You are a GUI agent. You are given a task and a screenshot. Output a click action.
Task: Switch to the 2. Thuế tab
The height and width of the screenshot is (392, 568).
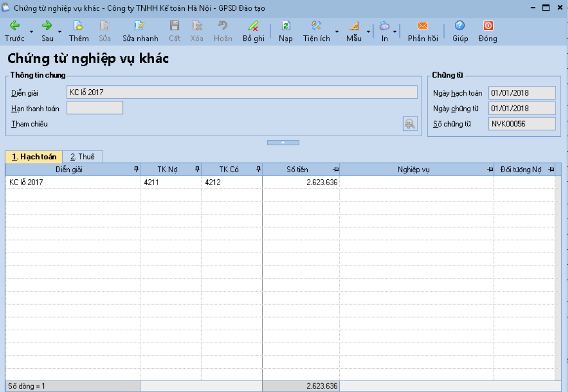point(82,157)
